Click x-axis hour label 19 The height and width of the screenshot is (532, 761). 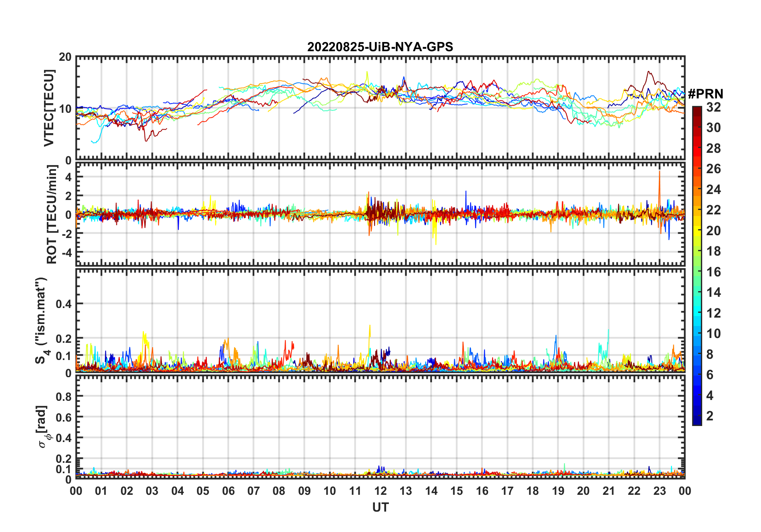[x=558, y=491]
